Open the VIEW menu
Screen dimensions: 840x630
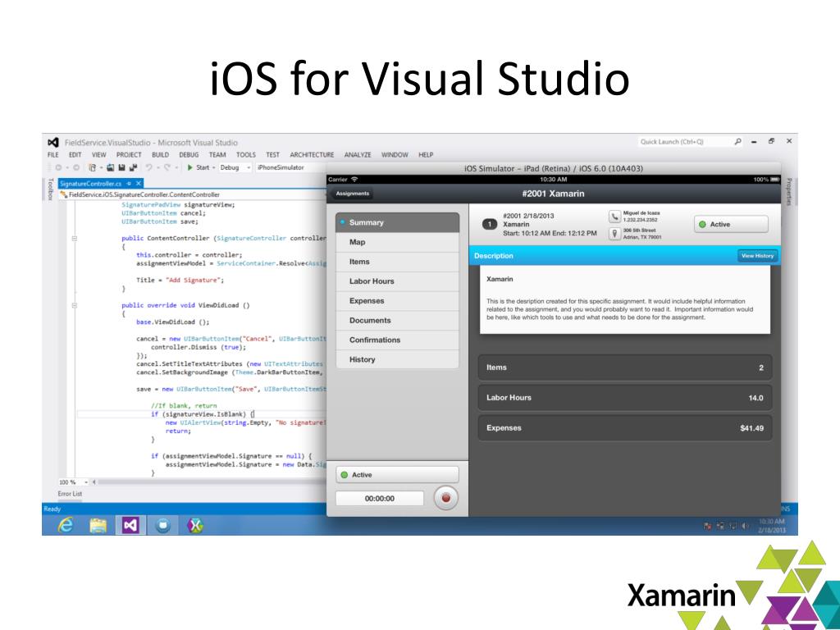[x=99, y=155]
